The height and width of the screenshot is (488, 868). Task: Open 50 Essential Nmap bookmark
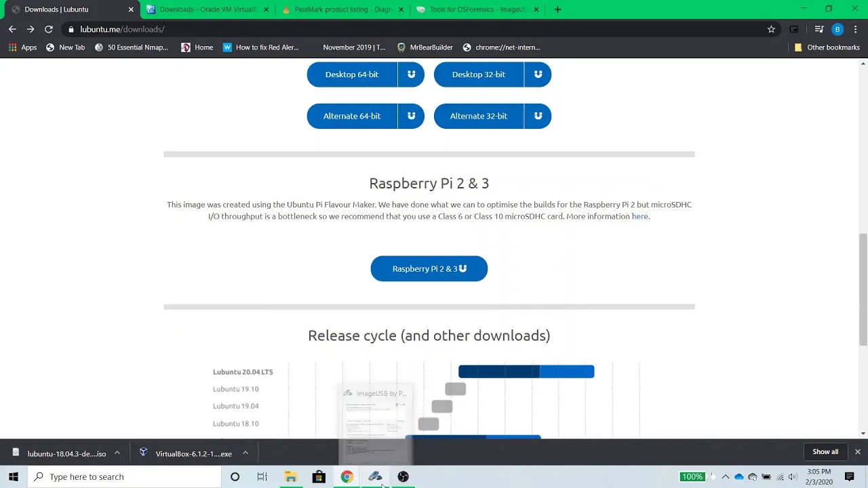pos(132,47)
